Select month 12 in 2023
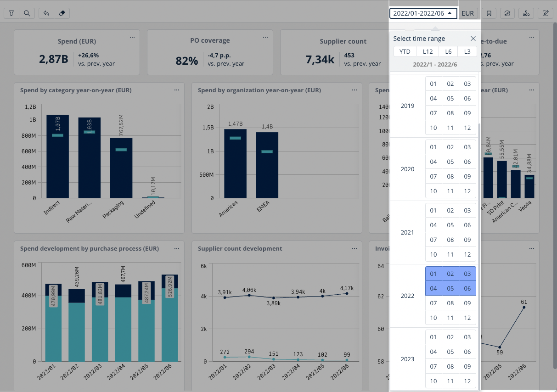 [467, 381]
